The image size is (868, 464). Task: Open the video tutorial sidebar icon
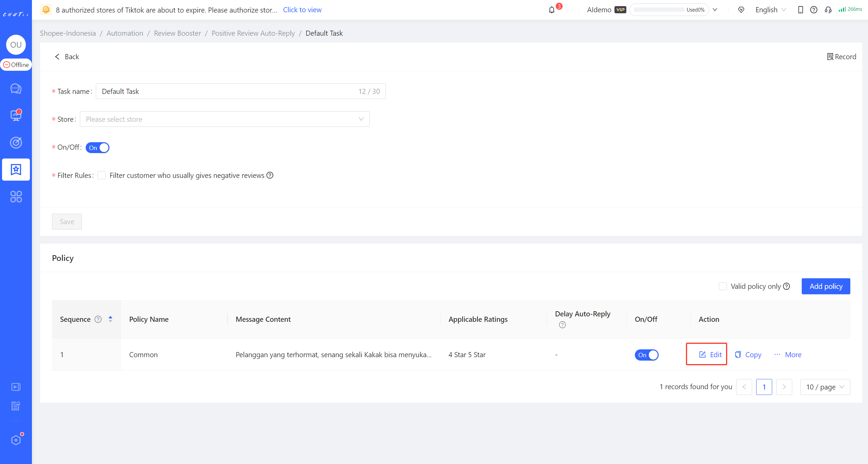(x=16, y=387)
